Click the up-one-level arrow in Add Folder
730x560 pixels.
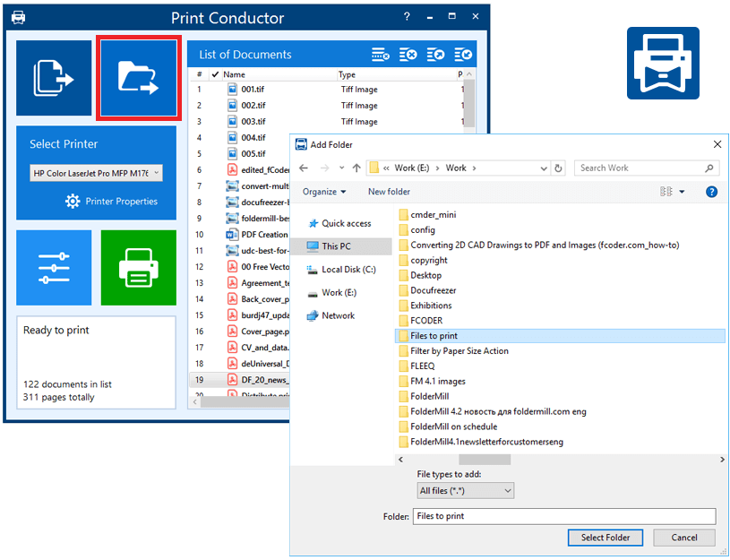[356, 168]
